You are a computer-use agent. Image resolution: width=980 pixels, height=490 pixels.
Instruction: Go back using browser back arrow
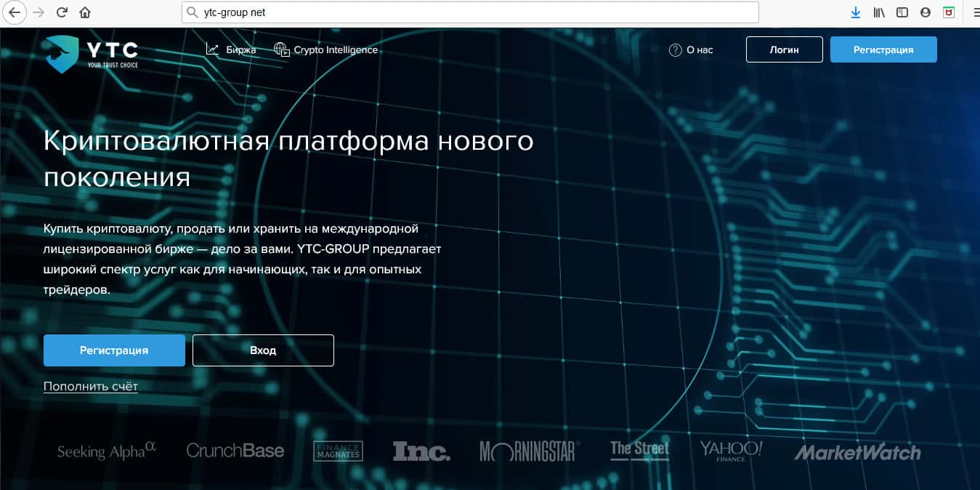(x=15, y=12)
